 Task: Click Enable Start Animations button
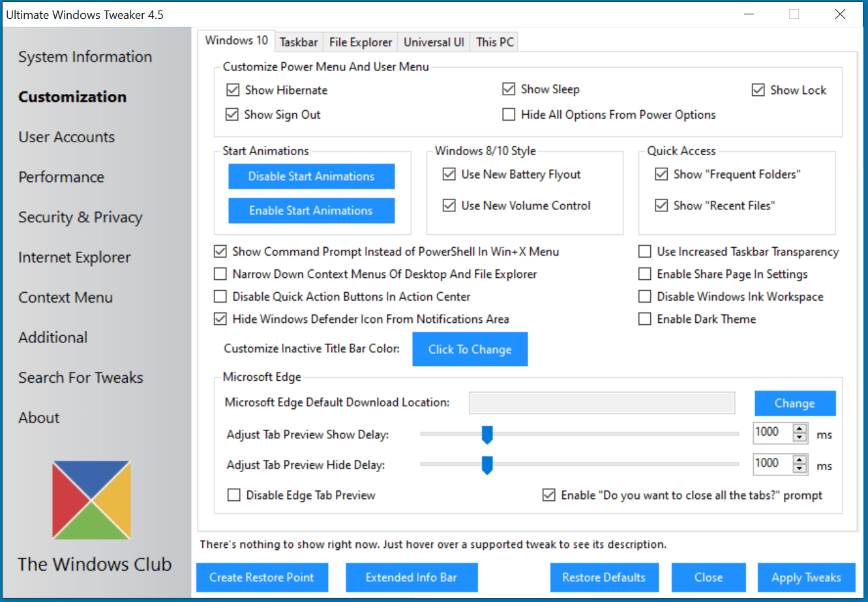click(312, 211)
